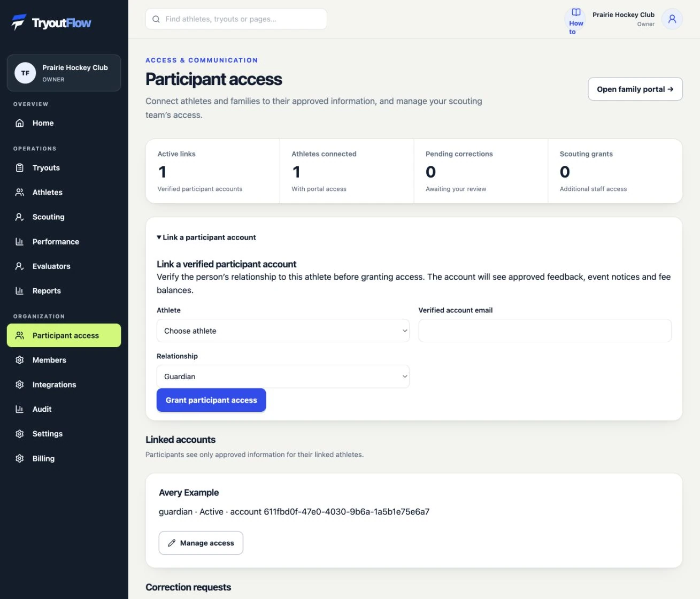
Task: Click the Access & Communication breadcrumb label
Action: (202, 60)
